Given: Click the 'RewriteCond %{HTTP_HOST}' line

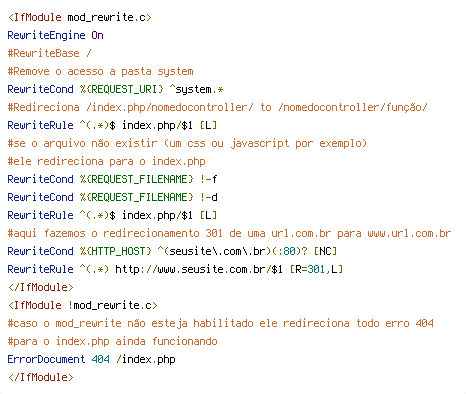Looking at the screenshot, I should click(x=172, y=251).
